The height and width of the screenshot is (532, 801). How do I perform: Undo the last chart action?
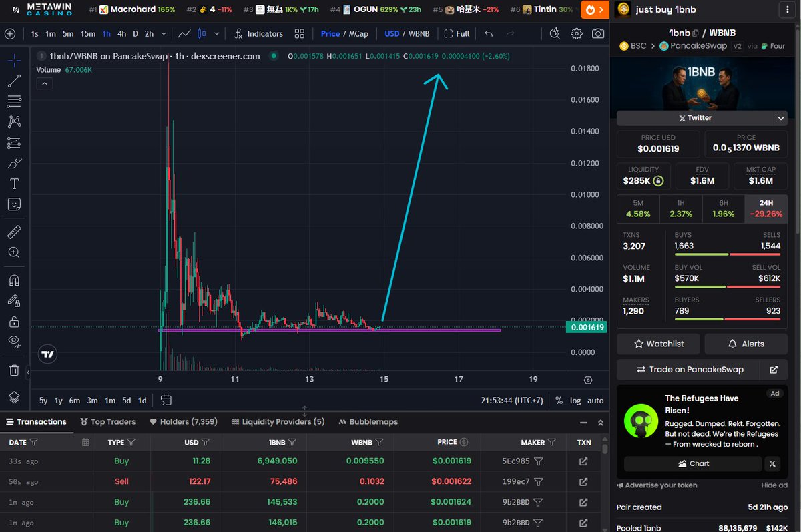[x=489, y=33]
